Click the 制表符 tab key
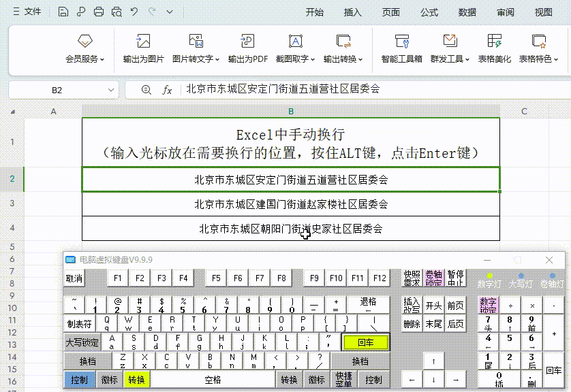This screenshot has width=571, height=392. pyautogui.click(x=79, y=324)
